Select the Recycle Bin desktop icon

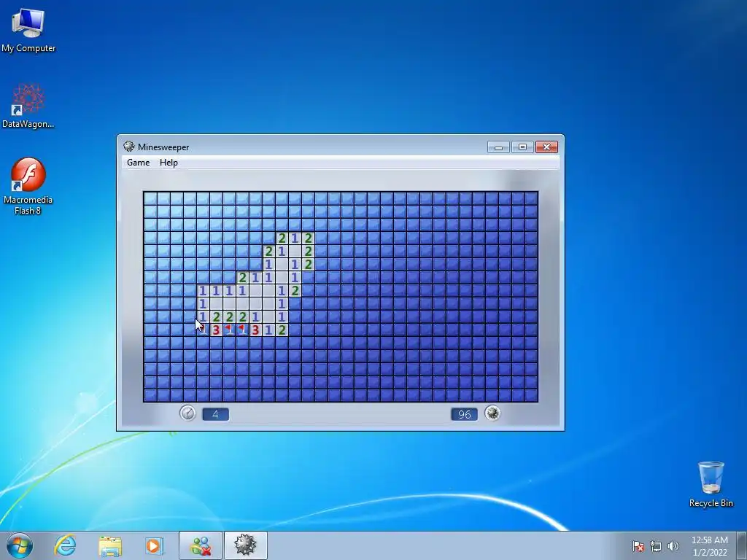coord(711,484)
